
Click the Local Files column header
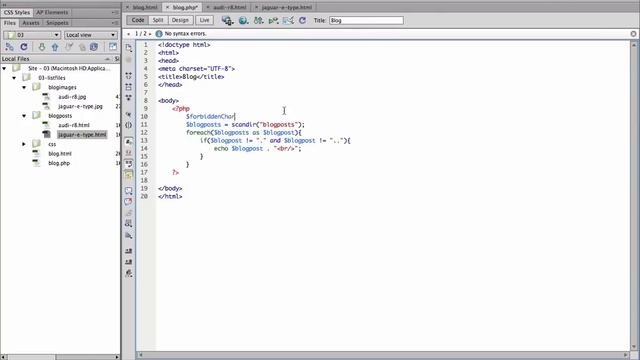pos(56,59)
